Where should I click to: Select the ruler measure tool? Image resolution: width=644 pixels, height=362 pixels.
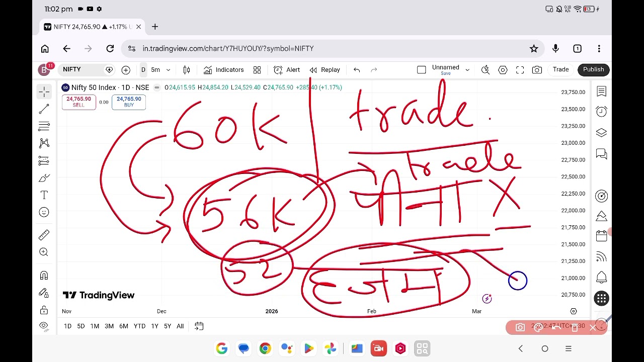pos(44,235)
